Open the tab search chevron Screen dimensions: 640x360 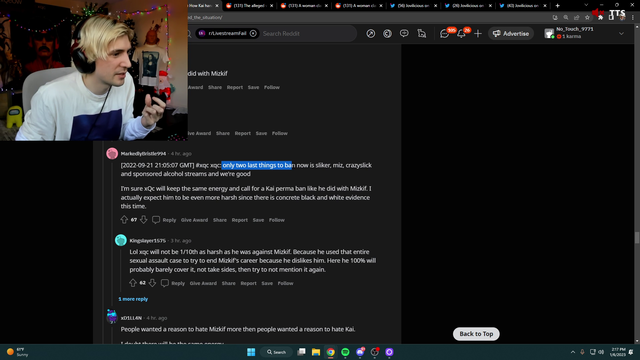[586, 5]
